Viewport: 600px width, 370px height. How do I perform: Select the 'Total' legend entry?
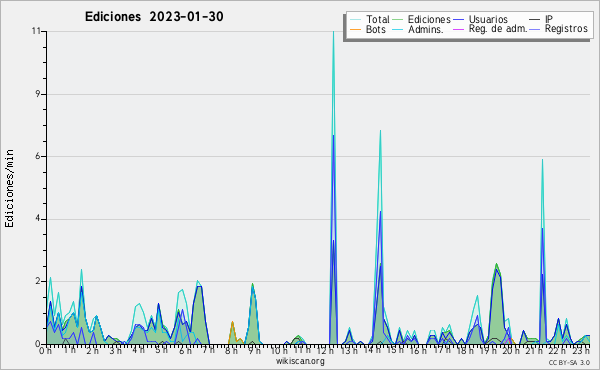click(370, 19)
